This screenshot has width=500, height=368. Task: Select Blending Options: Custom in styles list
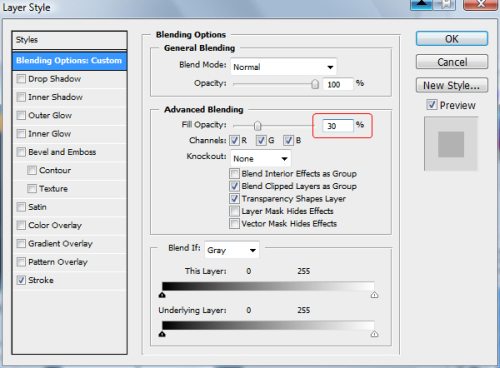(x=69, y=61)
